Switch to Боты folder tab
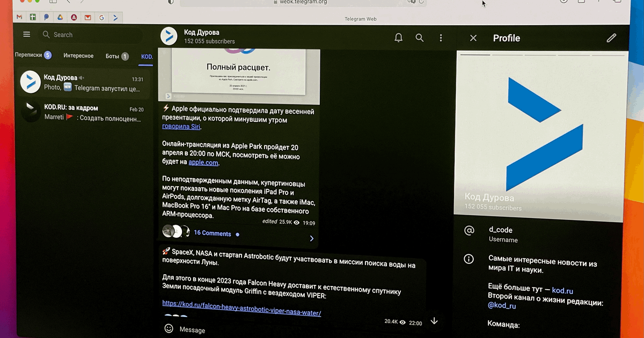 [x=117, y=56]
